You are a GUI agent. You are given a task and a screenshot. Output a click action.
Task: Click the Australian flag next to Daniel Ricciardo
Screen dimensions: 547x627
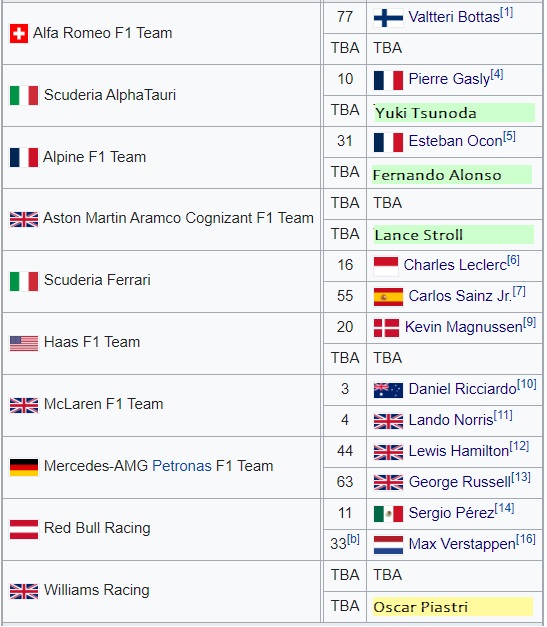click(x=388, y=390)
